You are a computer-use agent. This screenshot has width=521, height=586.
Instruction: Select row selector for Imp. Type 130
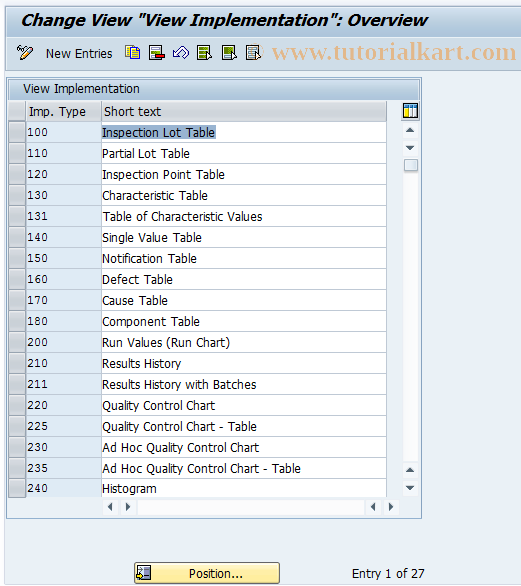pos(17,195)
